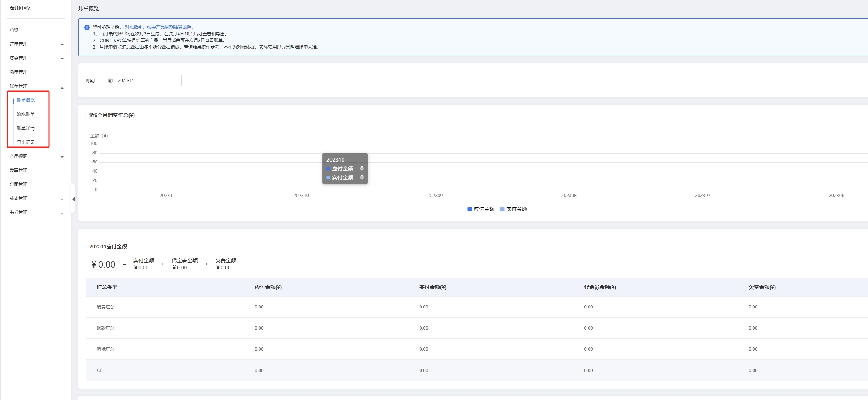Open 账单详情 in the sidebar
The height and width of the screenshot is (400, 868).
point(26,128)
